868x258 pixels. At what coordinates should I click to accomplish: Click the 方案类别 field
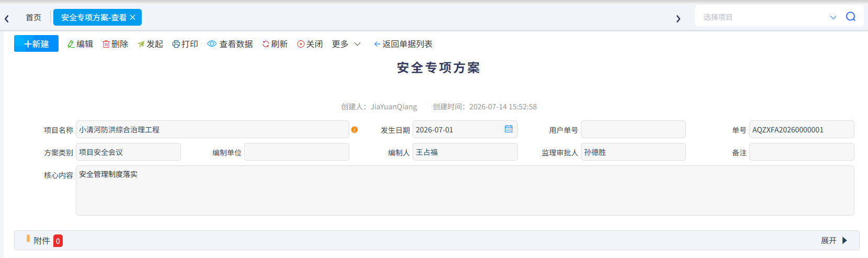coord(128,152)
